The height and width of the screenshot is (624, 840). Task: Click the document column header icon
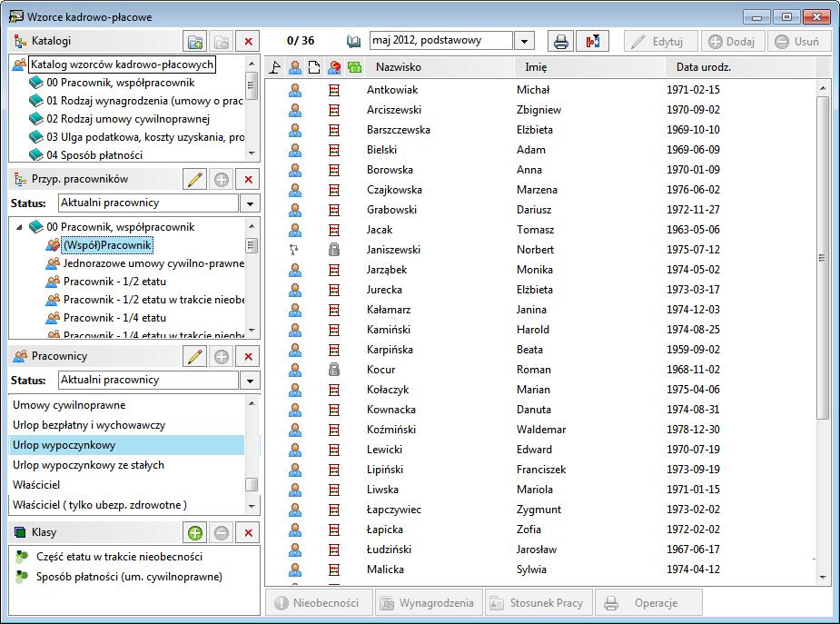tap(314, 67)
